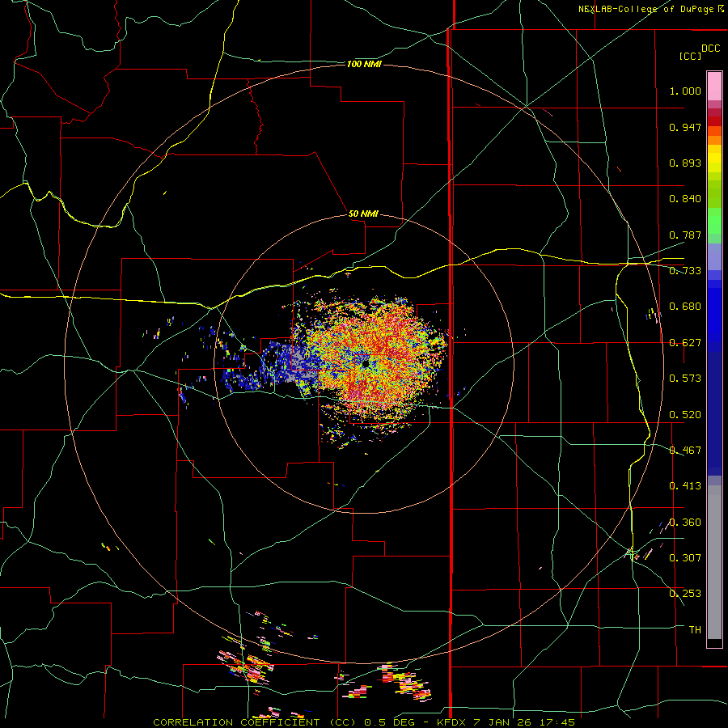Select the 0.467 scale value
Image resolution: width=728 pixels, height=728 pixels.
685,451
